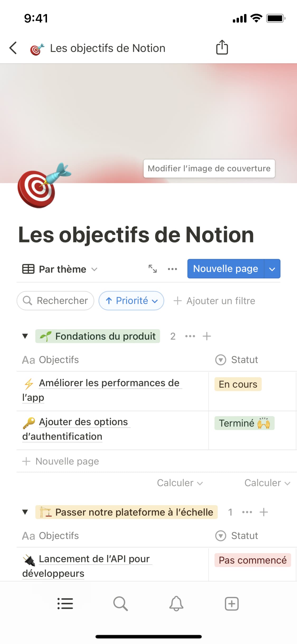The image size is (297, 644).
Task: Tap Ajouter un filtre
Action: point(214,301)
